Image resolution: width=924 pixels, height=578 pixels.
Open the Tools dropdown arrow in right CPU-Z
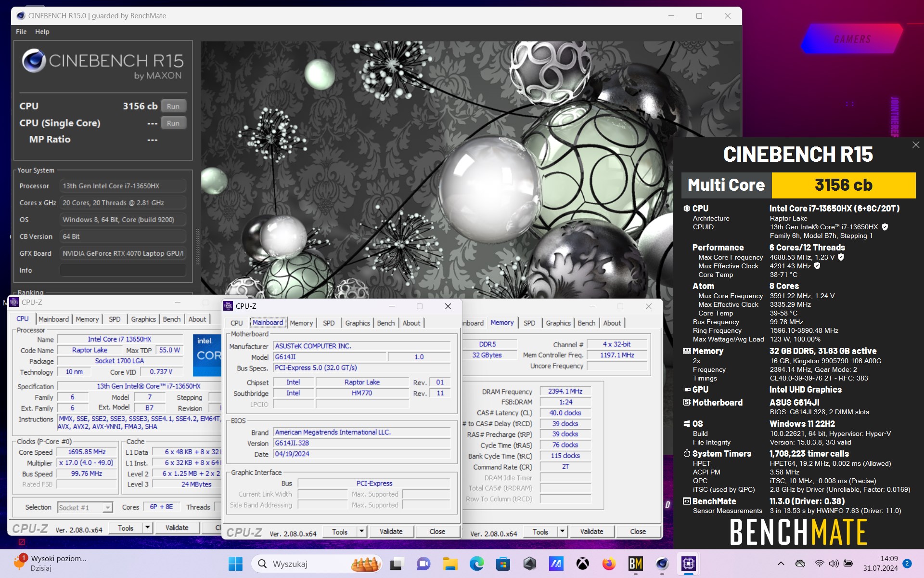pos(562,532)
